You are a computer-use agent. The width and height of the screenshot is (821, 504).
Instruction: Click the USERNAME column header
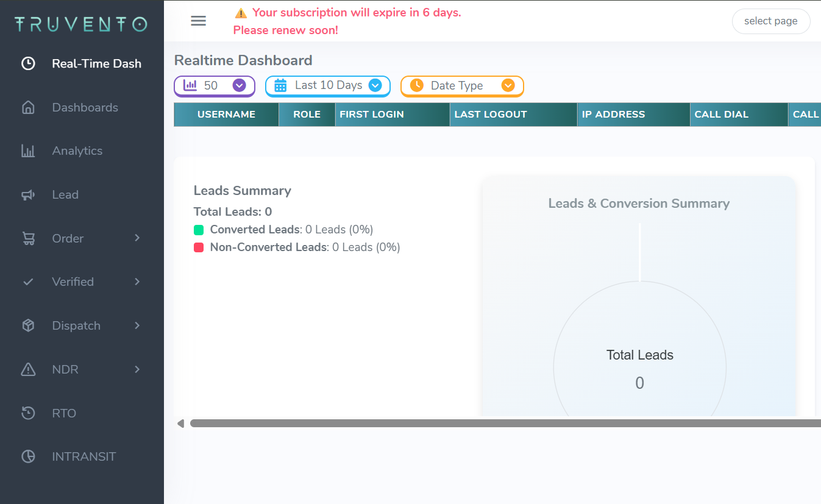point(226,115)
